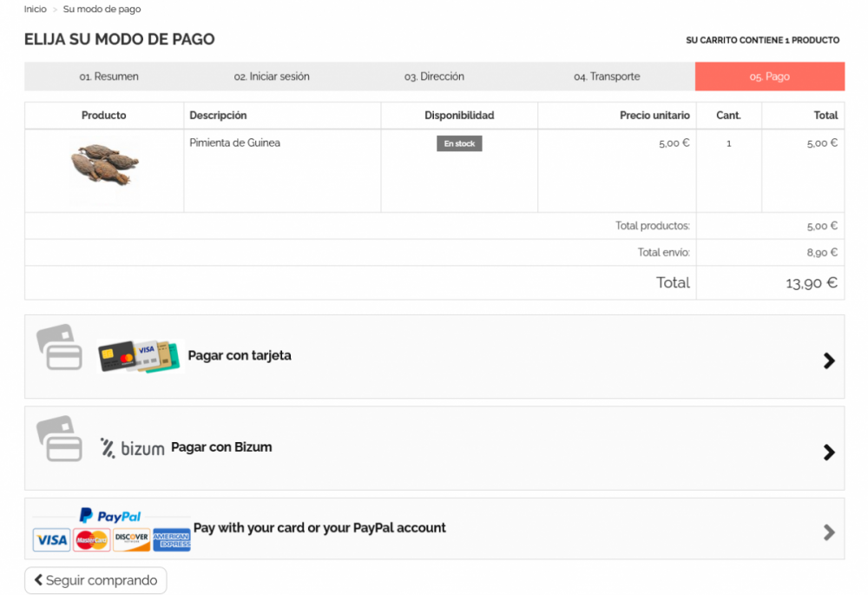Click the MasterCard logo under PayPal
The height and width of the screenshot is (595, 868).
(x=91, y=540)
